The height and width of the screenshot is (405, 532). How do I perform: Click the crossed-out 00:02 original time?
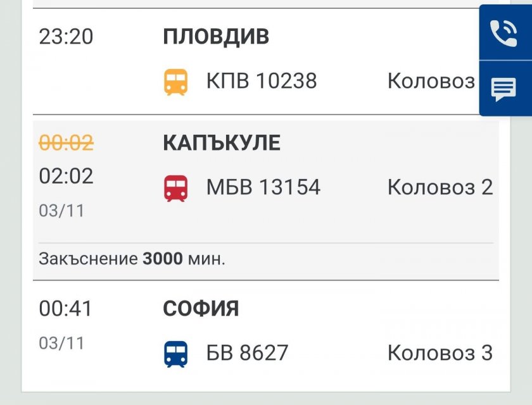pyautogui.click(x=66, y=144)
